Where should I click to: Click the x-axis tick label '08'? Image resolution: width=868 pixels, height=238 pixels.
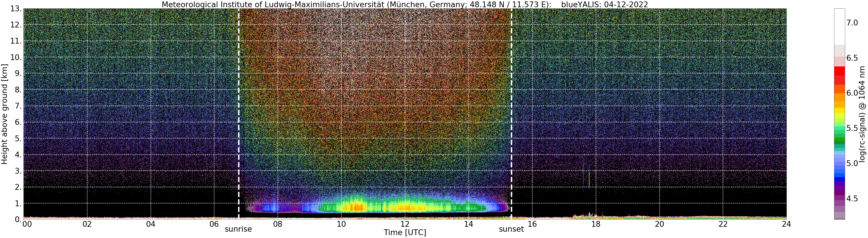coord(278,224)
